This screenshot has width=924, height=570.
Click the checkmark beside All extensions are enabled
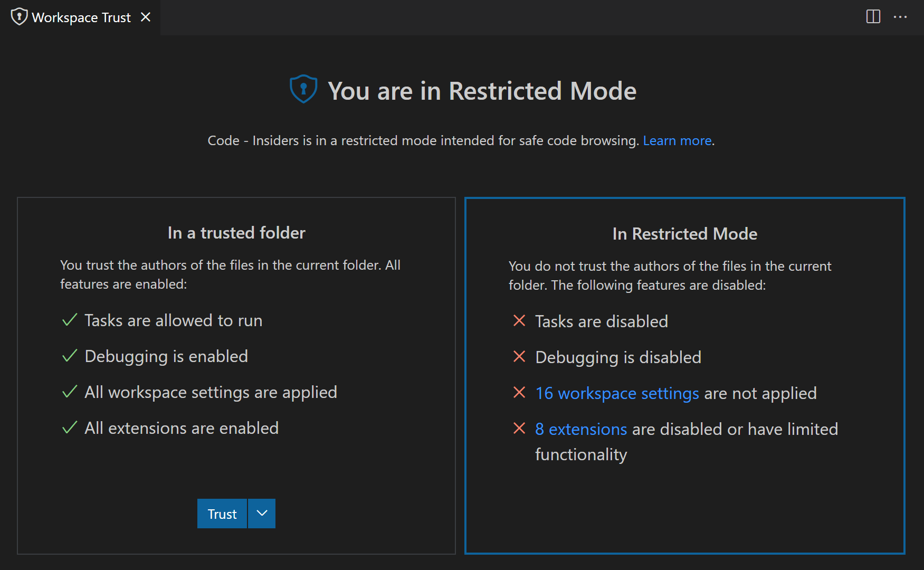[x=70, y=427]
